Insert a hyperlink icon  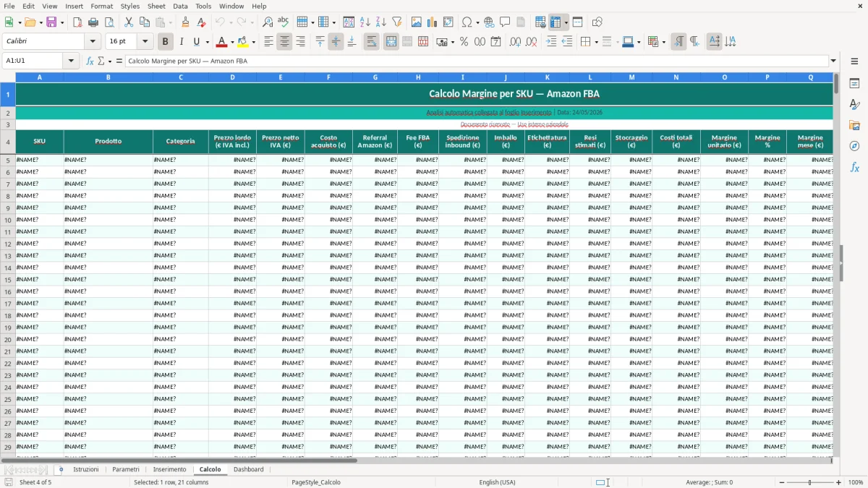489,22
